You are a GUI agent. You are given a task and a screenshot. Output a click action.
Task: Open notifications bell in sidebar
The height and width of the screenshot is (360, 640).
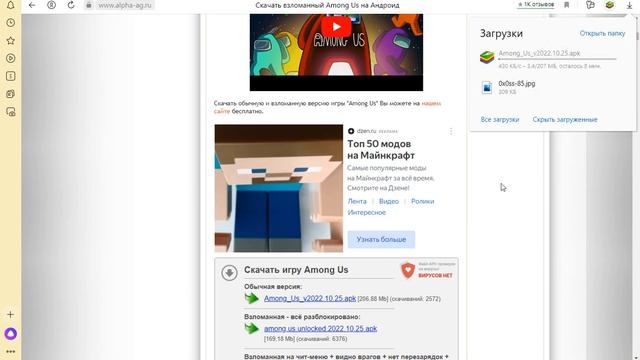[11, 5]
